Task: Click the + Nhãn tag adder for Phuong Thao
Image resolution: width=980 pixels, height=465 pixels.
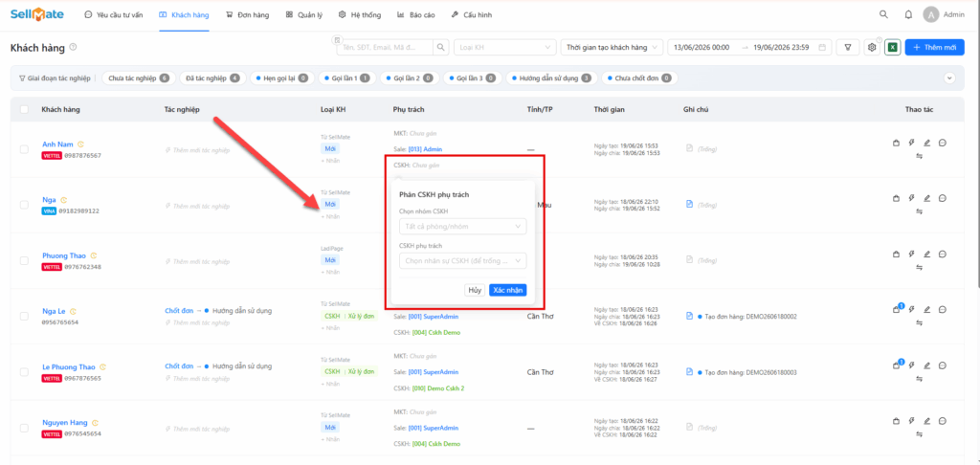Action: click(330, 272)
